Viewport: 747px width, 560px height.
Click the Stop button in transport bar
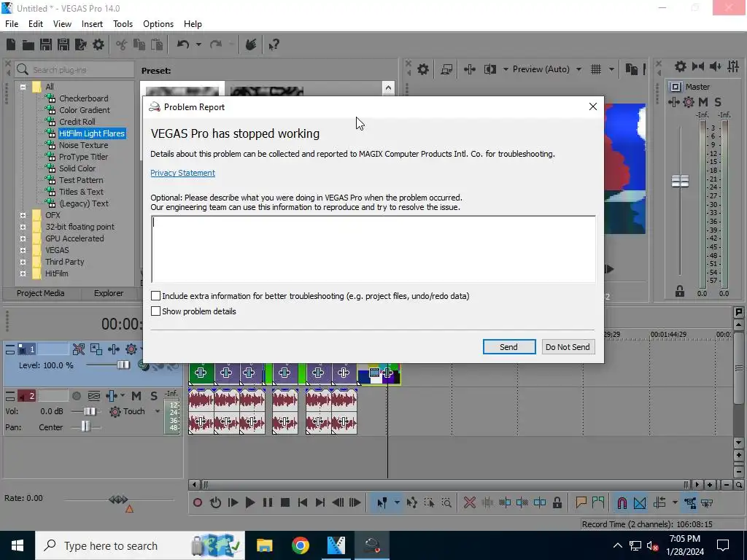[x=285, y=502]
